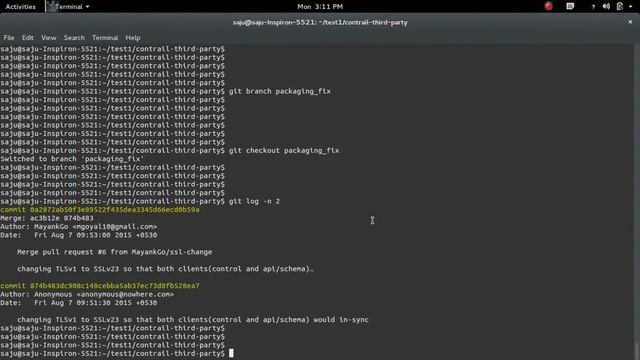Open the Terminal menu in menu bar
This screenshot has width=640, height=360.
(105, 38)
